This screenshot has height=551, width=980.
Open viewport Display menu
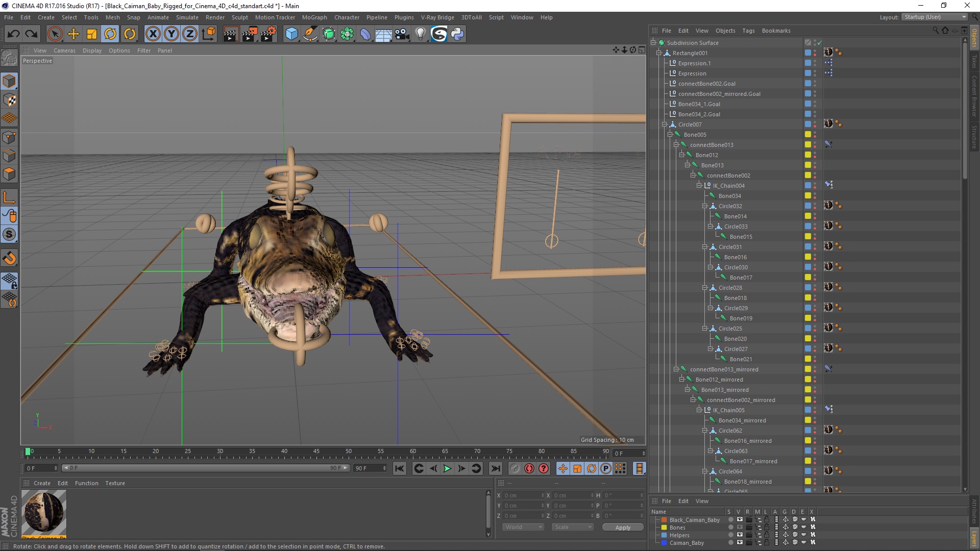tap(92, 51)
